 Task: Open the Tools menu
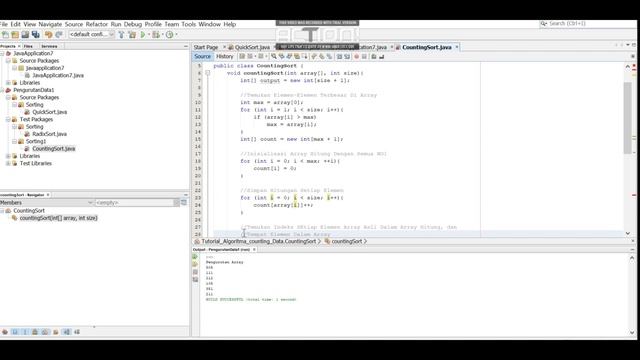pos(189,24)
